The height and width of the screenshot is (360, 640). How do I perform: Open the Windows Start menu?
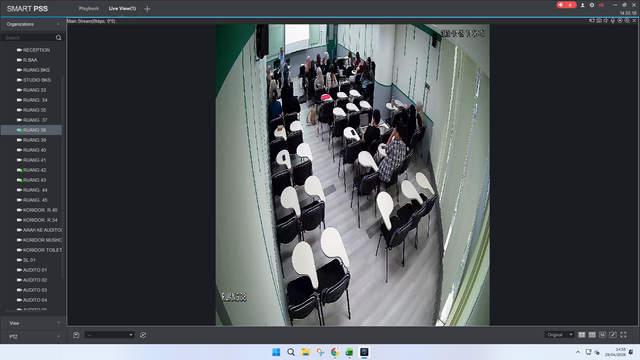(276, 352)
